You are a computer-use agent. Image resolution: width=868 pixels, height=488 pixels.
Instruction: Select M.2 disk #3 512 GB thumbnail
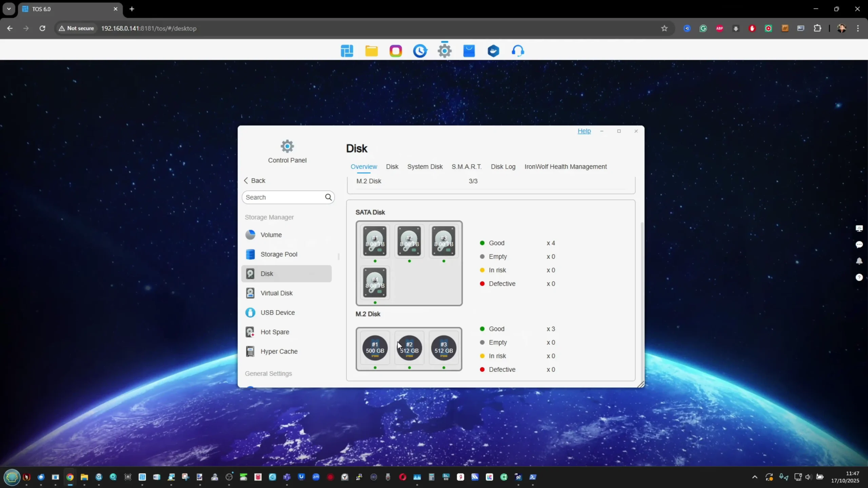tap(443, 348)
